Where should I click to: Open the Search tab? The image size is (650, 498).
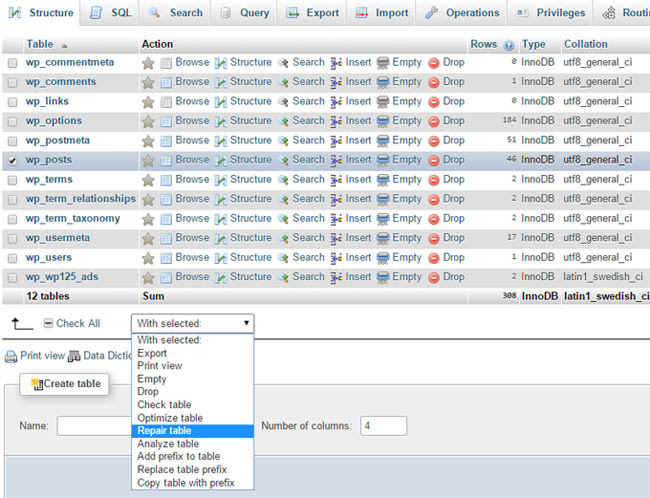click(175, 13)
